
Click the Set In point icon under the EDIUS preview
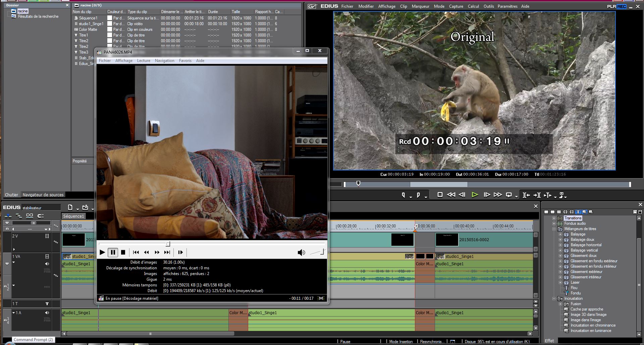click(404, 195)
